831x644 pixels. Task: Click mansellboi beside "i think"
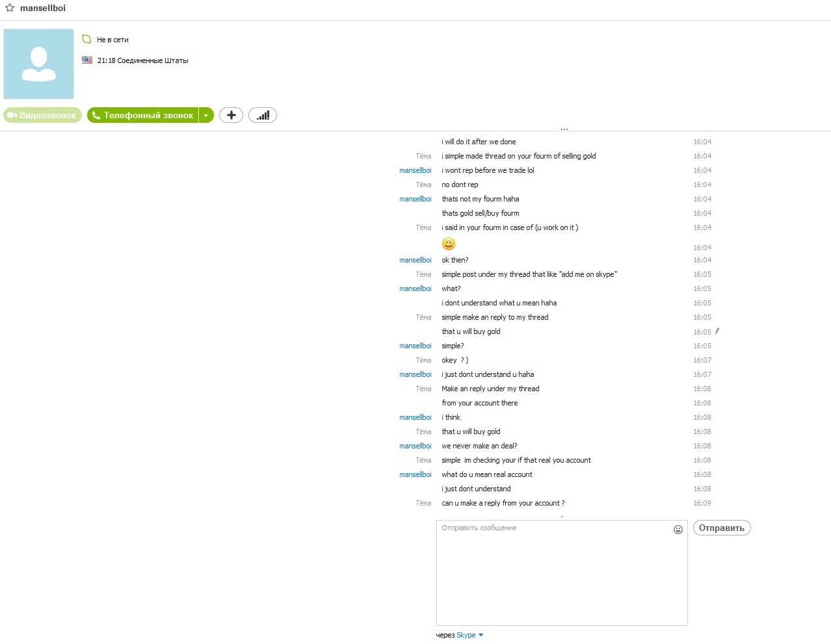tap(415, 417)
